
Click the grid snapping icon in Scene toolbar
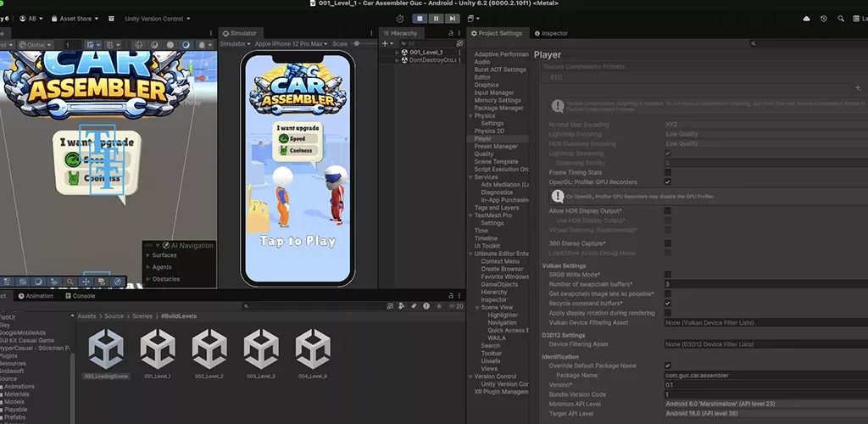110,44
